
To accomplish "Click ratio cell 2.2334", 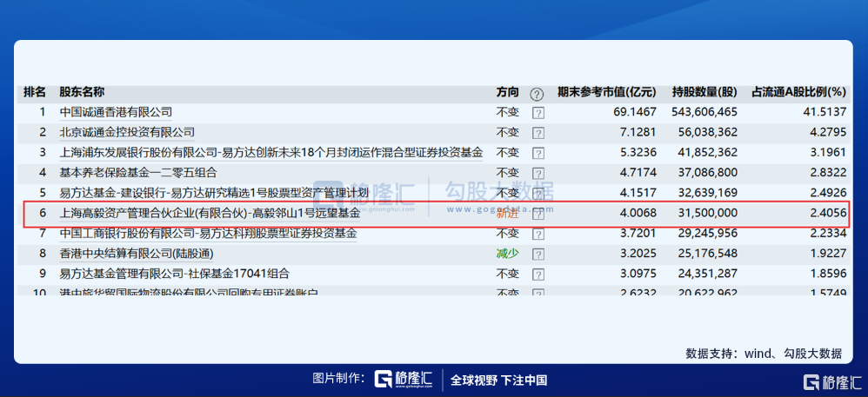I will (x=828, y=233).
